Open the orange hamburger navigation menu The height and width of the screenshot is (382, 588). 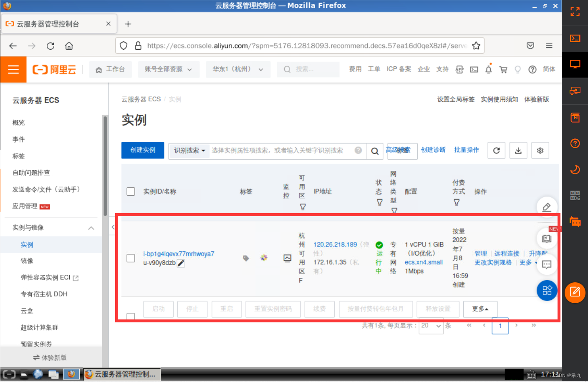point(13,69)
